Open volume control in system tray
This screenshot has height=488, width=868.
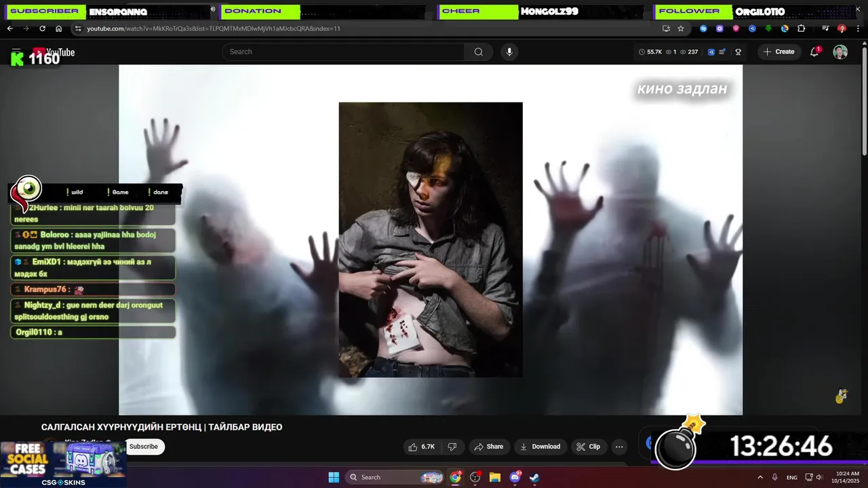[x=818, y=477]
